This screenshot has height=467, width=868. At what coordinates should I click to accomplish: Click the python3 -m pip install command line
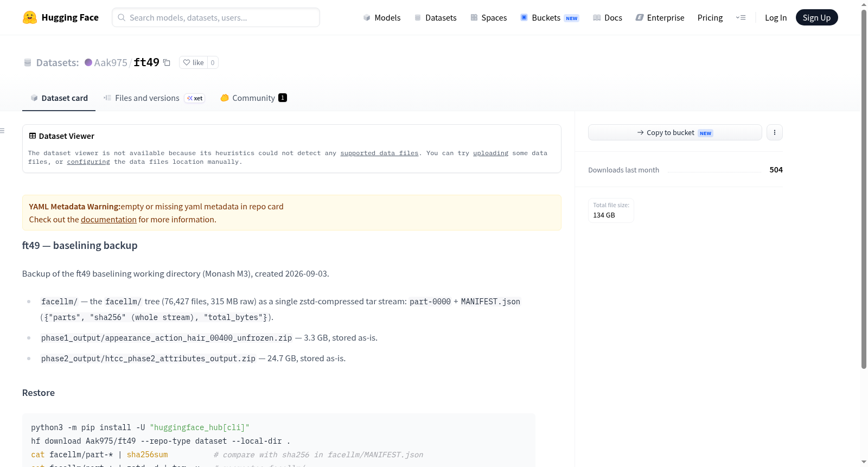pyautogui.click(x=140, y=427)
